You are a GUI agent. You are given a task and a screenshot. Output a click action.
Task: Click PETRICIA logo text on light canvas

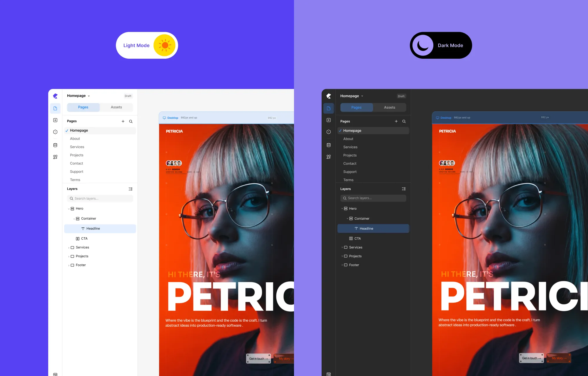click(174, 131)
